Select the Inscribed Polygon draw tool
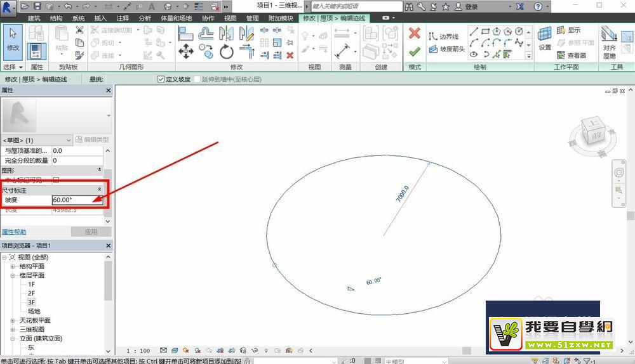Viewport: 635px width, 364px height. pos(497,31)
